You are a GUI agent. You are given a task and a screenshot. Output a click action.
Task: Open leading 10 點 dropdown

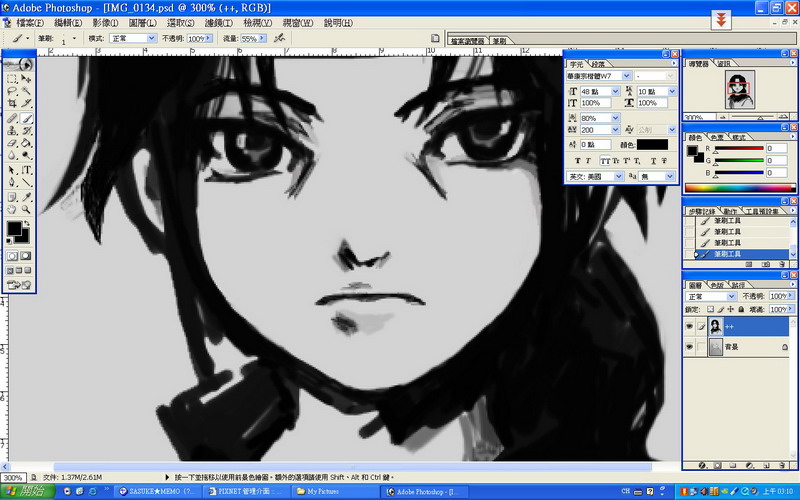[x=672, y=91]
